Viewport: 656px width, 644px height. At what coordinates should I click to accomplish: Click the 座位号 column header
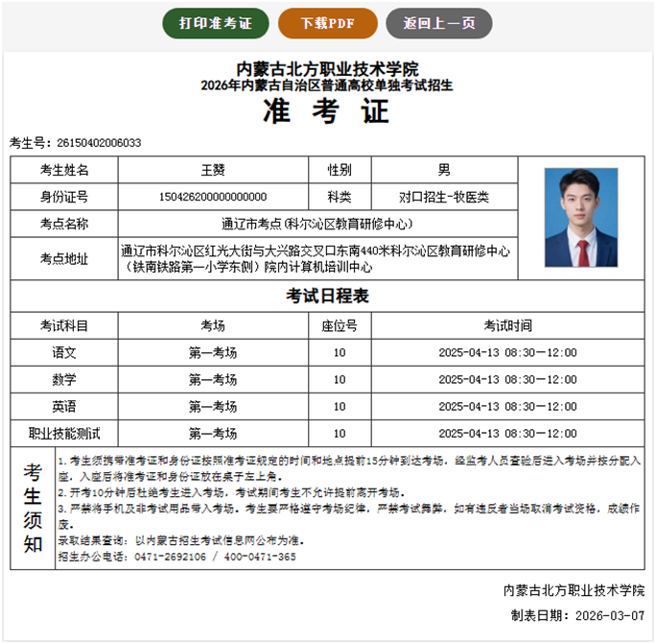coord(340,325)
